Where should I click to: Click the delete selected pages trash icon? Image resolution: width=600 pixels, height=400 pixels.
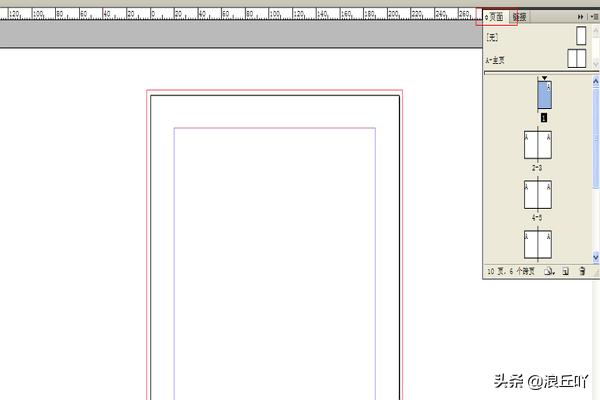(582, 271)
